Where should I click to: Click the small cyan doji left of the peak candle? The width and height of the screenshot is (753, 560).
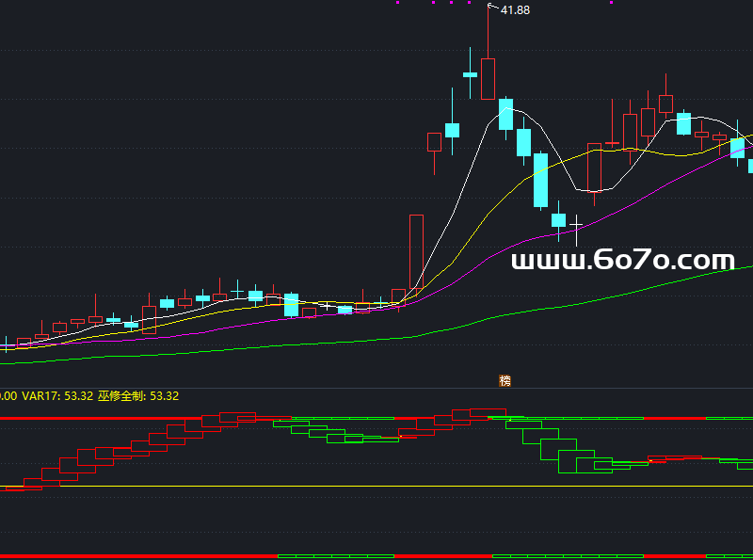click(x=470, y=73)
